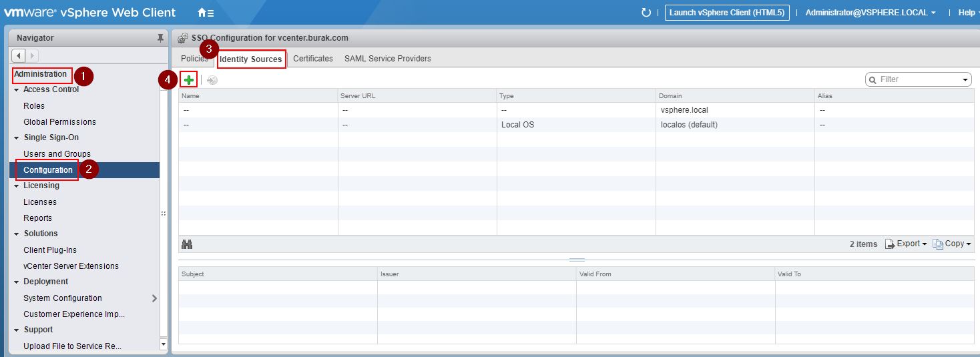Open Global Permissions
This screenshot has height=357, width=980.
click(x=59, y=122)
